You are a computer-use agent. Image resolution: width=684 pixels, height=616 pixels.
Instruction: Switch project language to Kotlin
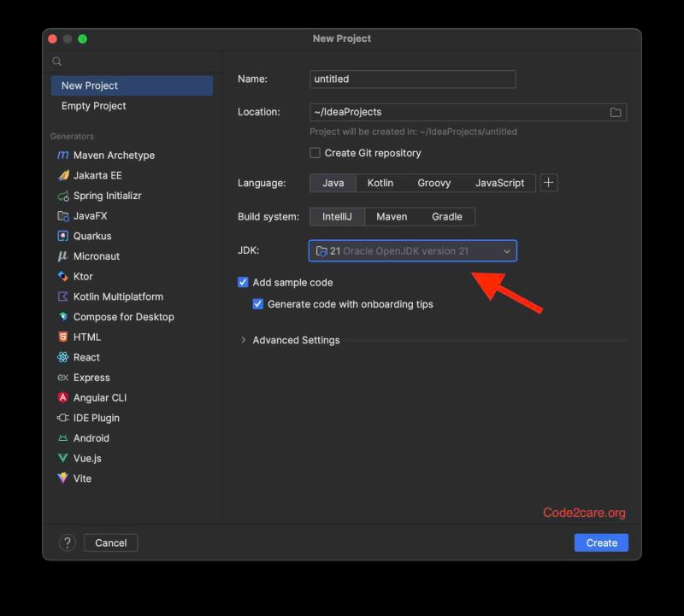[x=380, y=183]
